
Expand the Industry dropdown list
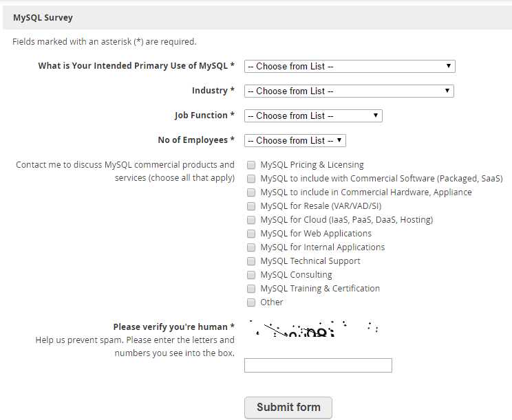[x=349, y=91]
